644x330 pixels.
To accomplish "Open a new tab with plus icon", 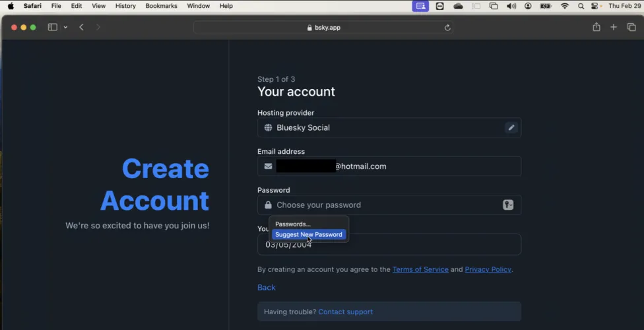I will pyautogui.click(x=614, y=27).
